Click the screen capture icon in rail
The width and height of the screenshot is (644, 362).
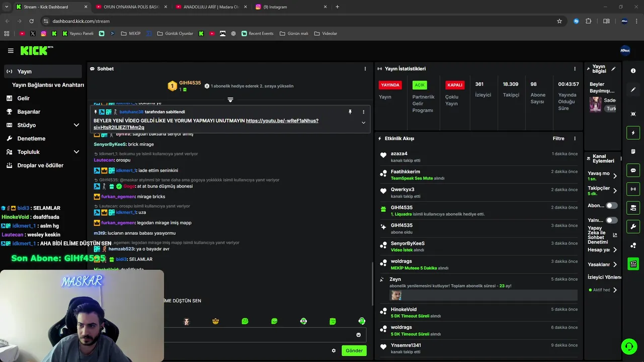pyautogui.click(x=633, y=114)
